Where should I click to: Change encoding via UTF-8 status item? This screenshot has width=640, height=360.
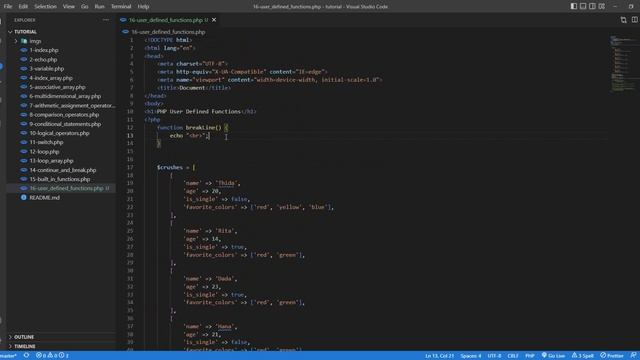[494, 356]
